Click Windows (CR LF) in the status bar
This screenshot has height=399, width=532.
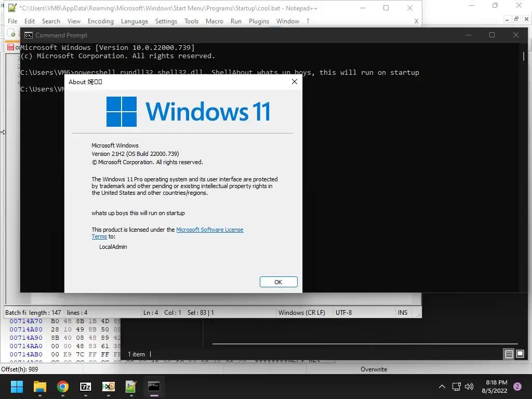[x=302, y=312]
